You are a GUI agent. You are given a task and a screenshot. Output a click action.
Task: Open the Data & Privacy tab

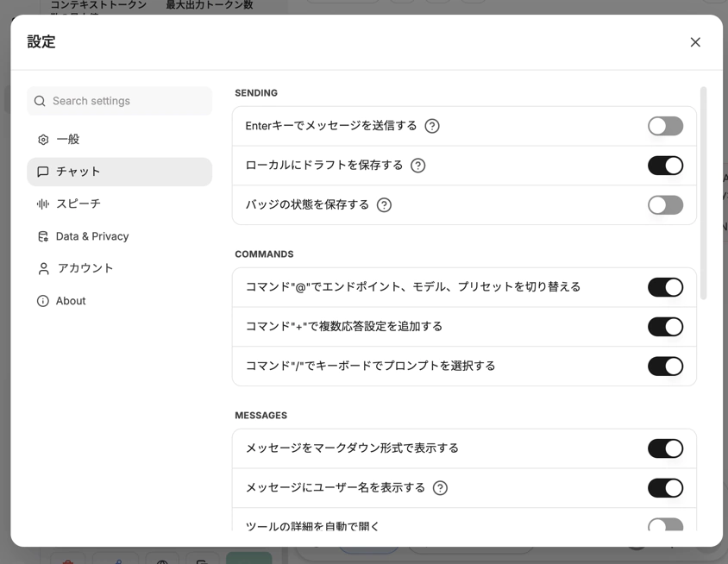119,236
